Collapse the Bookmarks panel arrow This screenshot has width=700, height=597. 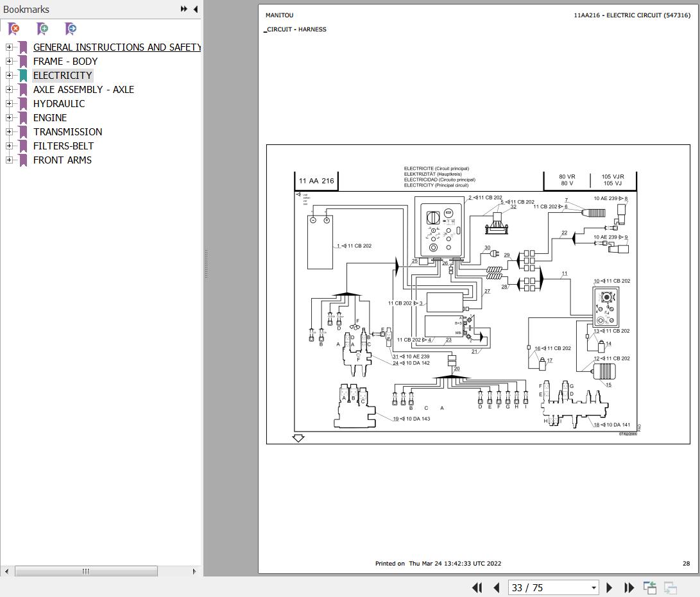click(x=196, y=9)
